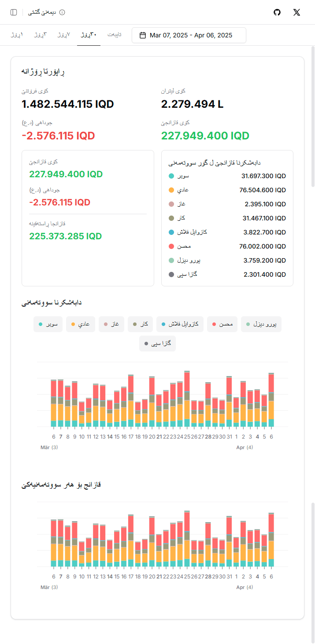Hide the يورو ديزل series via its legend chip

pos(261,324)
